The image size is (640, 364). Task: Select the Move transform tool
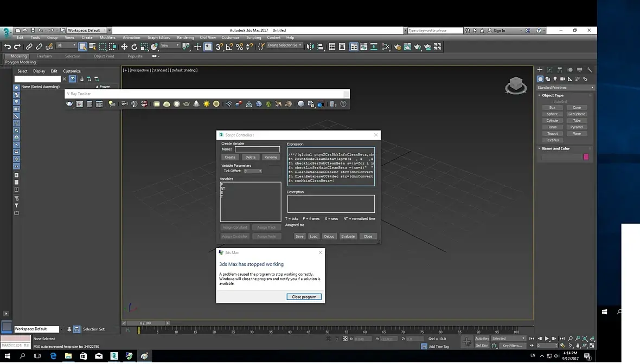124,47
